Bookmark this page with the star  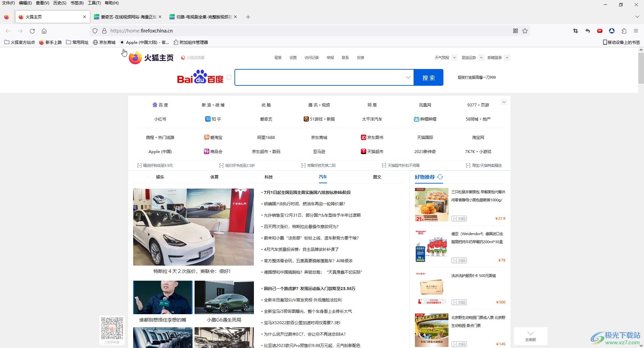pyautogui.click(x=525, y=31)
